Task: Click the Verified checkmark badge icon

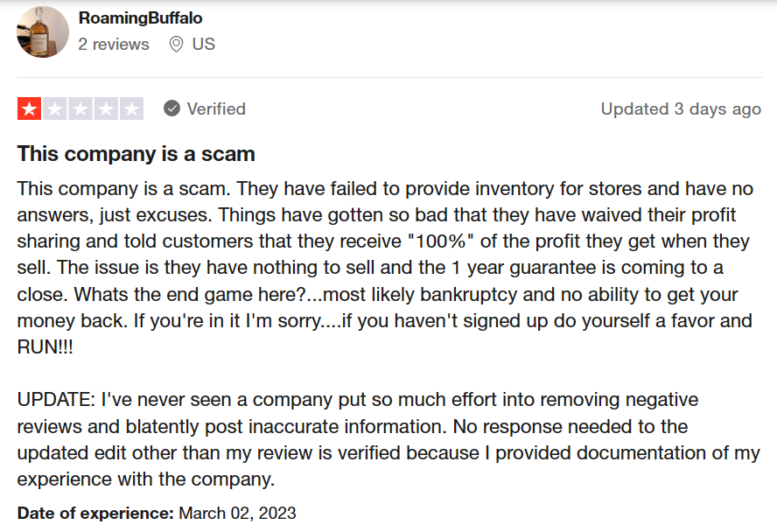Action: coord(172,108)
